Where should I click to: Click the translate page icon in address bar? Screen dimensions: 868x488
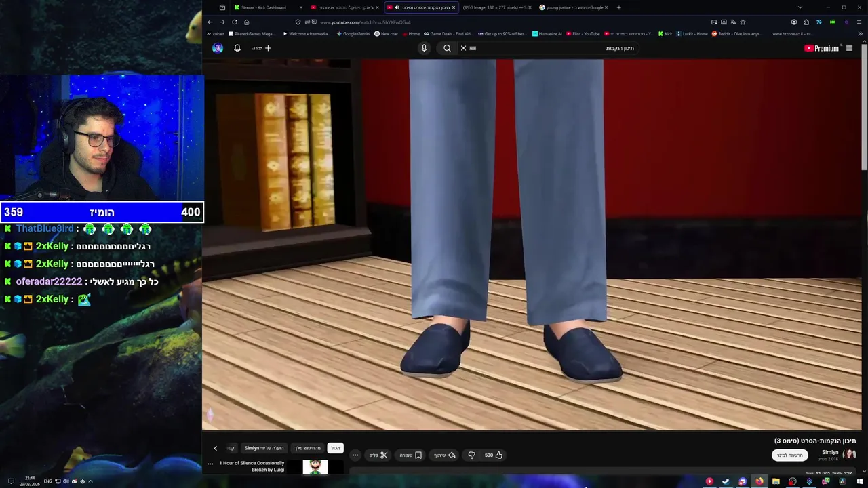tap(733, 22)
